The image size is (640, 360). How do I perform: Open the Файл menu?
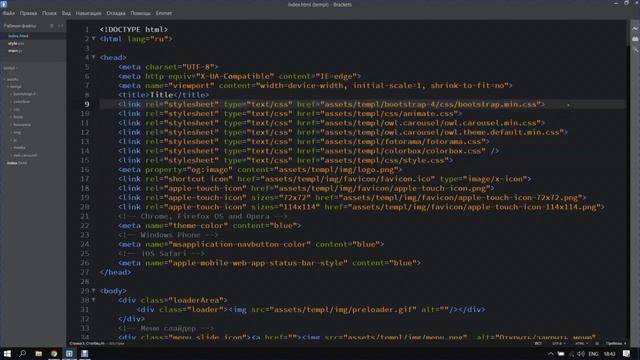click(9, 13)
